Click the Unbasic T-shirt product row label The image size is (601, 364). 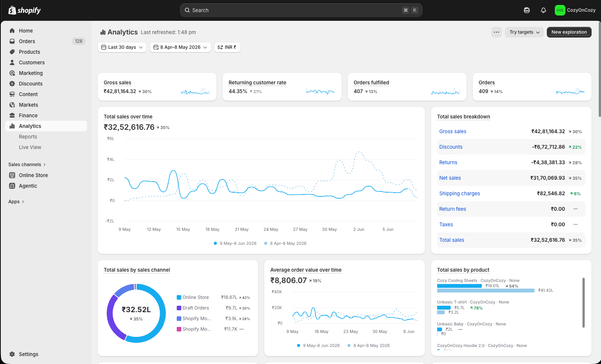(x=473, y=302)
